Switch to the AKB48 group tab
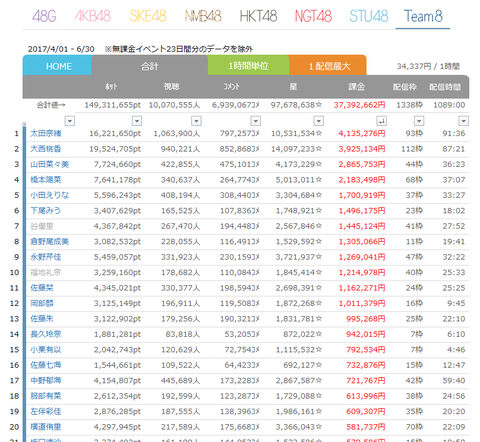Viewport: 480px width, 442px height. (x=93, y=16)
